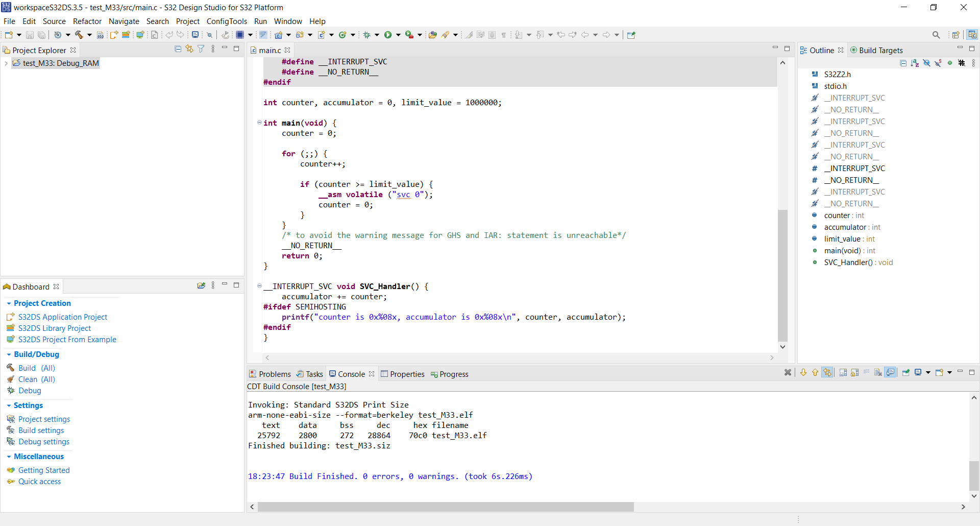Image resolution: width=980 pixels, height=526 pixels.
Task: Collapse All in the Outline view
Action: pyautogui.click(x=903, y=63)
